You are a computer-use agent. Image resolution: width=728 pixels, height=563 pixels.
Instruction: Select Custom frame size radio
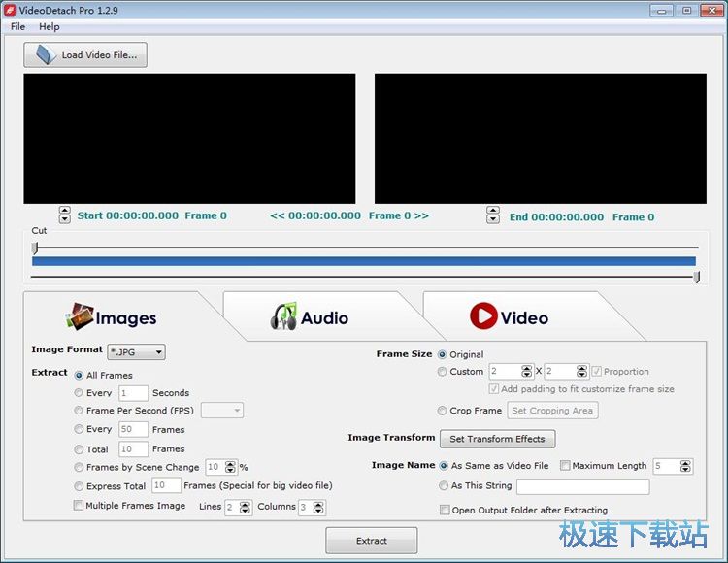pos(442,372)
